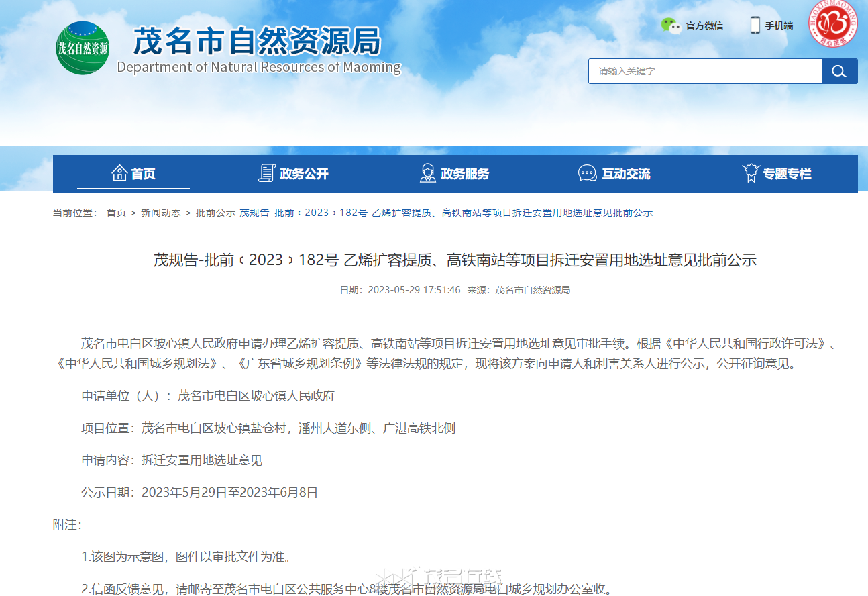Click the green Maoming natural resources logo
The height and width of the screenshot is (596, 868).
point(83,48)
